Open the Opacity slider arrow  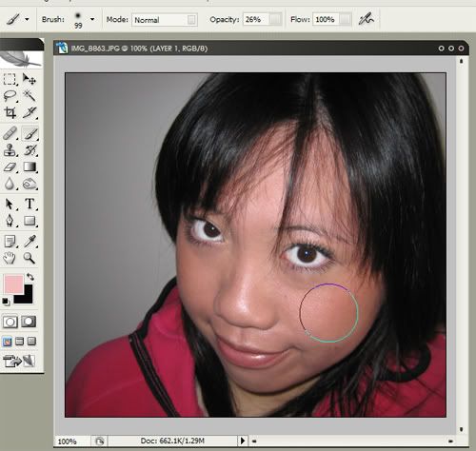point(275,19)
